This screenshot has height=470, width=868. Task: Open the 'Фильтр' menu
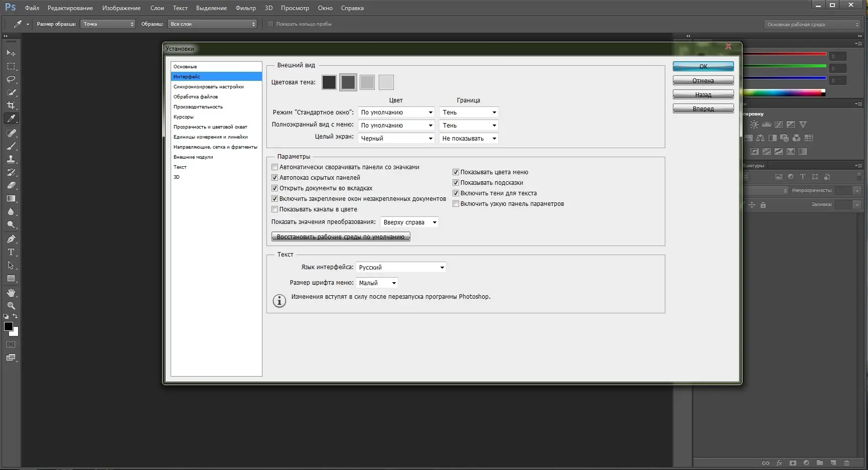[x=246, y=8]
